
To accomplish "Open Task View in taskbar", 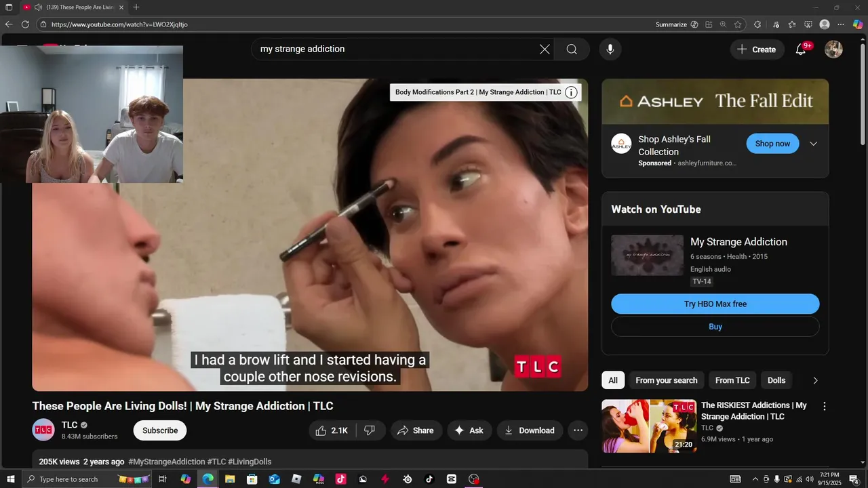I will 163,479.
